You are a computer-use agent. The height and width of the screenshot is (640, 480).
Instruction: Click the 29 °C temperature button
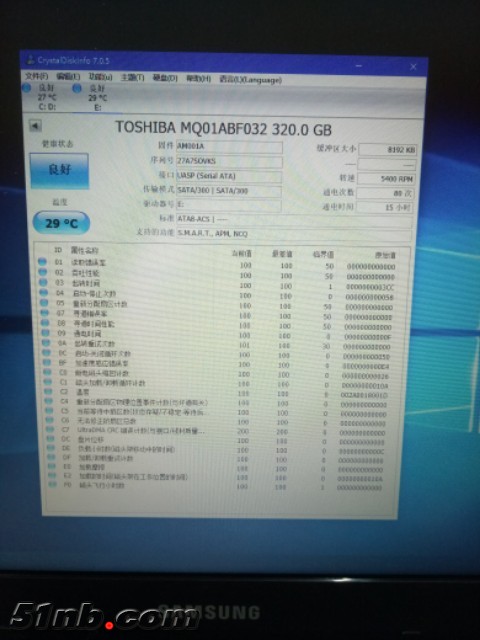click(x=61, y=223)
